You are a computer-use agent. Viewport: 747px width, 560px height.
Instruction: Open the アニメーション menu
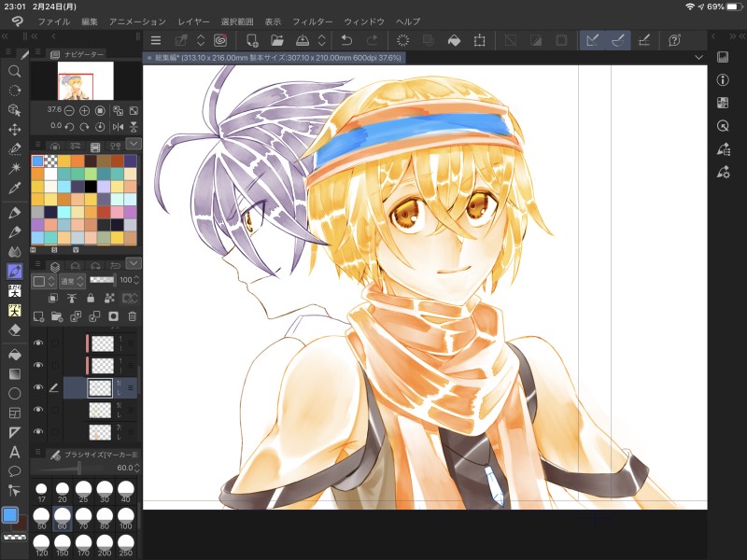pos(137,21)
